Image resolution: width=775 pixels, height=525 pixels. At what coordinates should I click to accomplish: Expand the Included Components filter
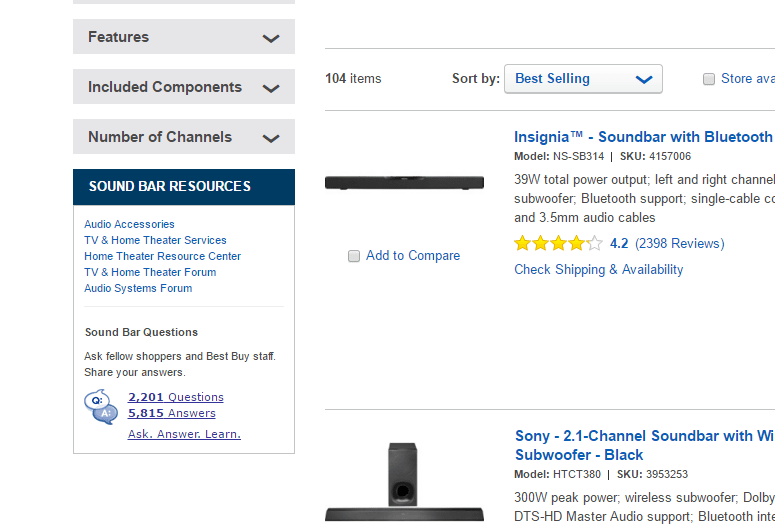pyautogui.click(x=184, y=87)
